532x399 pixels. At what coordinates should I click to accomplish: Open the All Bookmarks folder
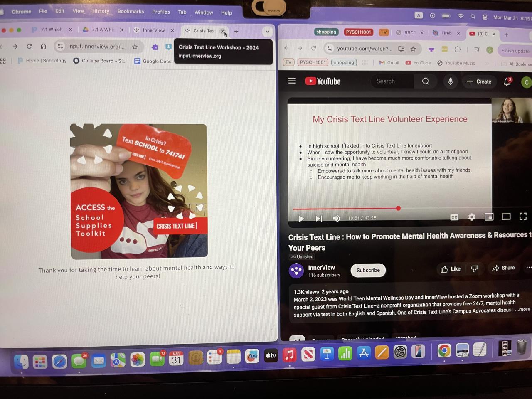pyautogui.click(x=517, y=64)
